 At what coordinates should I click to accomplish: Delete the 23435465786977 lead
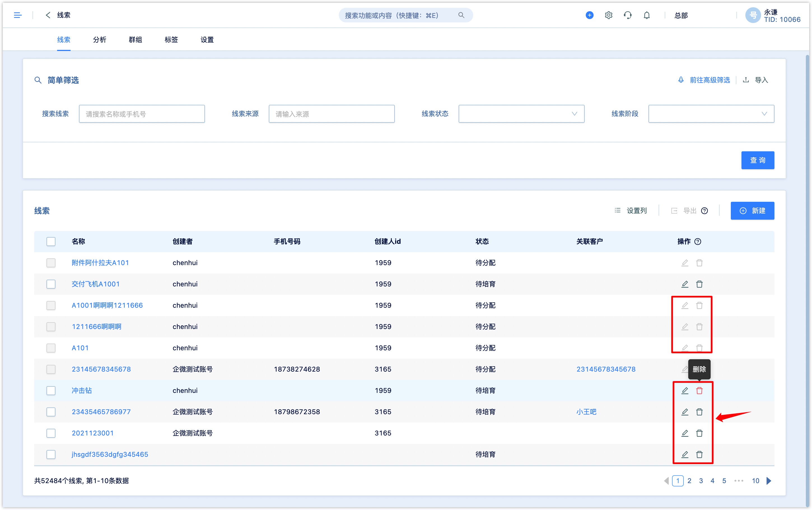click(x=699, y=412)
